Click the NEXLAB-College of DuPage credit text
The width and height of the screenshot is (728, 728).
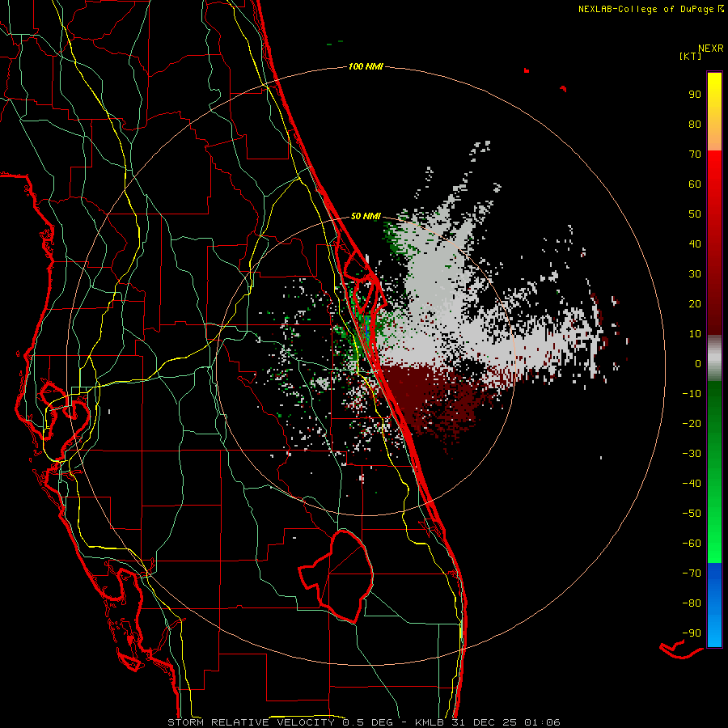point(651,9)
